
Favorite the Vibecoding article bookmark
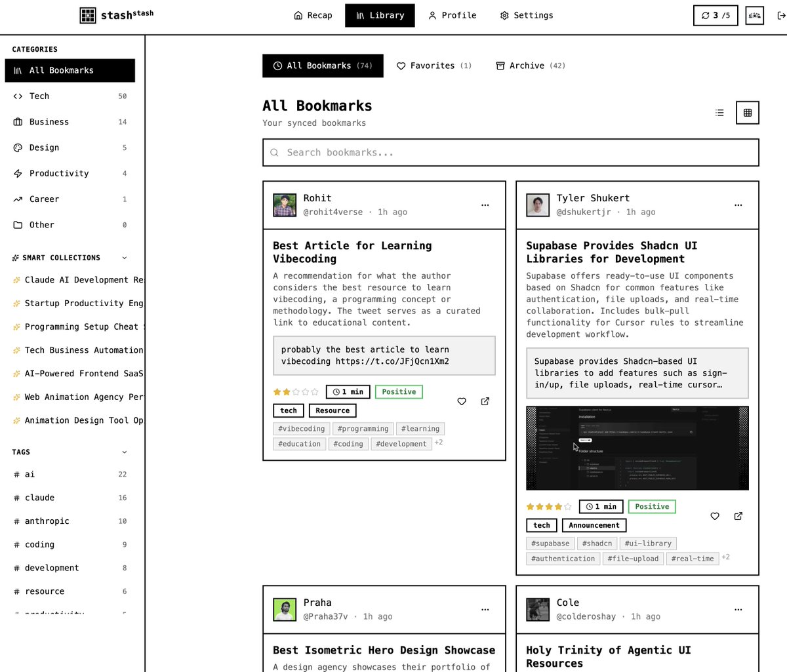[x=462, y=401]
